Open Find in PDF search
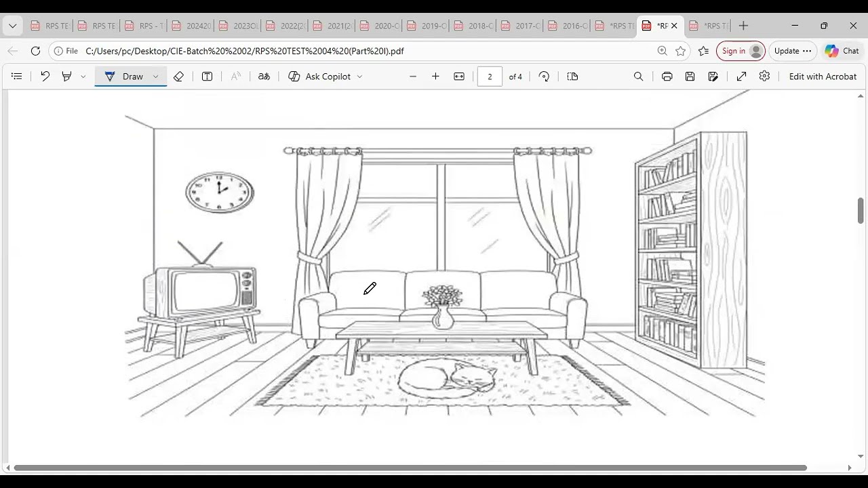The height and width of the screenshot is (488, 868). [x=638, y=77]
